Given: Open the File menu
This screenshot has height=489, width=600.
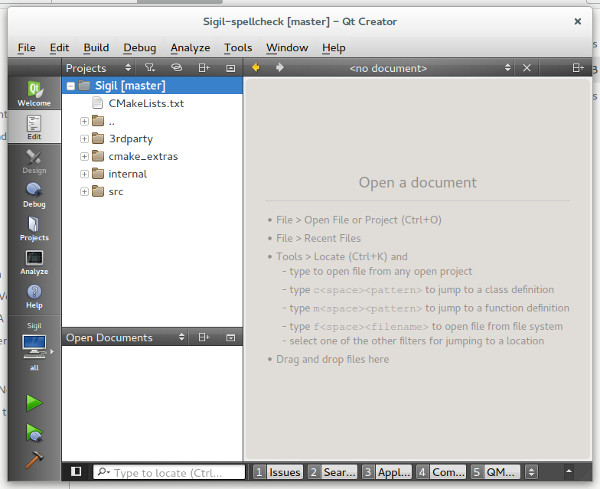Looking at the screenshot, I should (x=26, y=48).
